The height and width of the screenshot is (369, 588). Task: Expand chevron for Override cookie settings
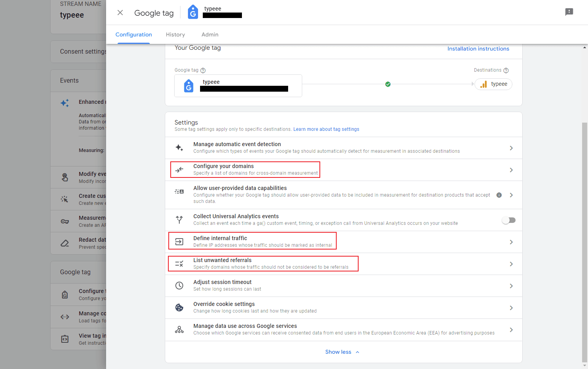pos(511,308)
